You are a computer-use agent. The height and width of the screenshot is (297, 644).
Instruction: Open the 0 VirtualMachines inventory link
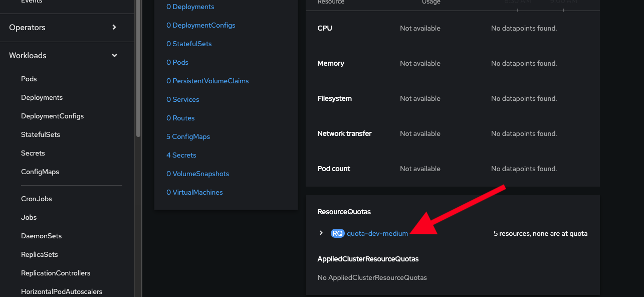194,192
